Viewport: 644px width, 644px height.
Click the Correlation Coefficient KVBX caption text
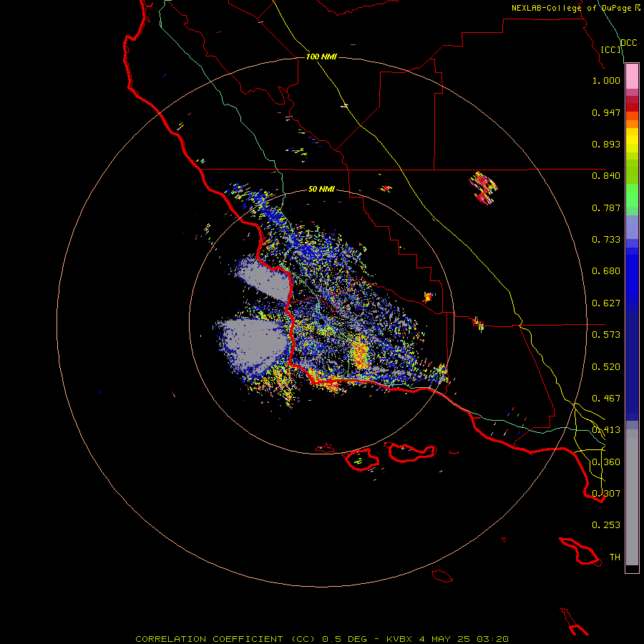(x=321, y=639)
